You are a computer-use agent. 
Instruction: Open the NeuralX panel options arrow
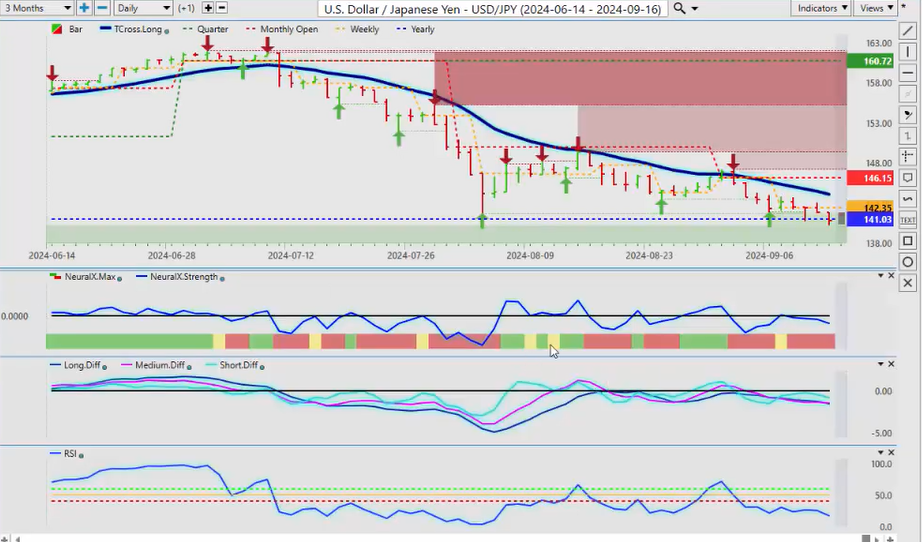(x=881, y=276)
